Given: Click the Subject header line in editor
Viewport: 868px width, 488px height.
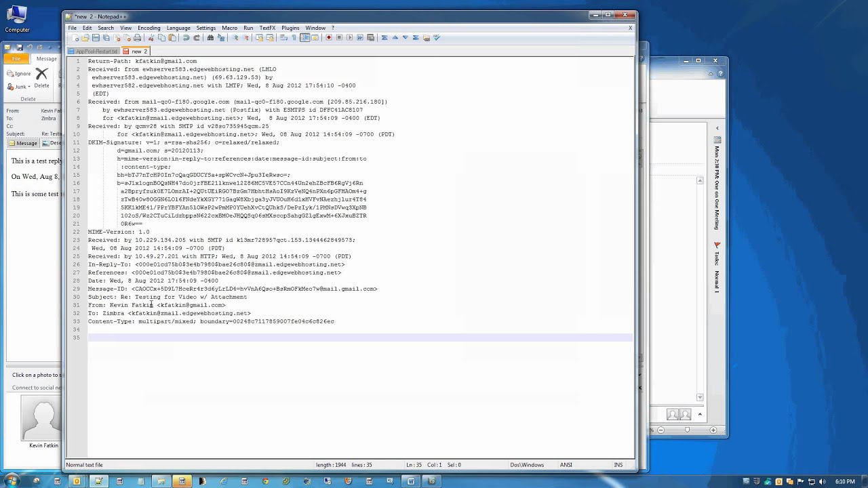Looking at the screenshot, I should click(167, 297).
